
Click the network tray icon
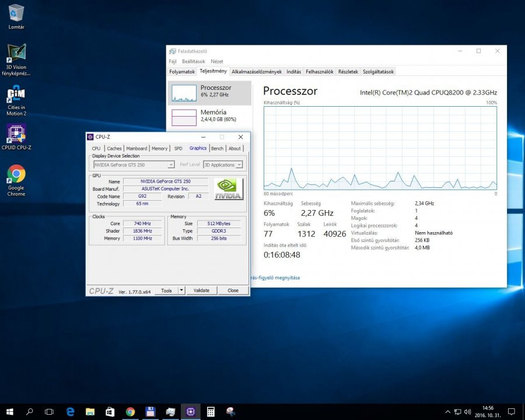[x=457, y=412]
